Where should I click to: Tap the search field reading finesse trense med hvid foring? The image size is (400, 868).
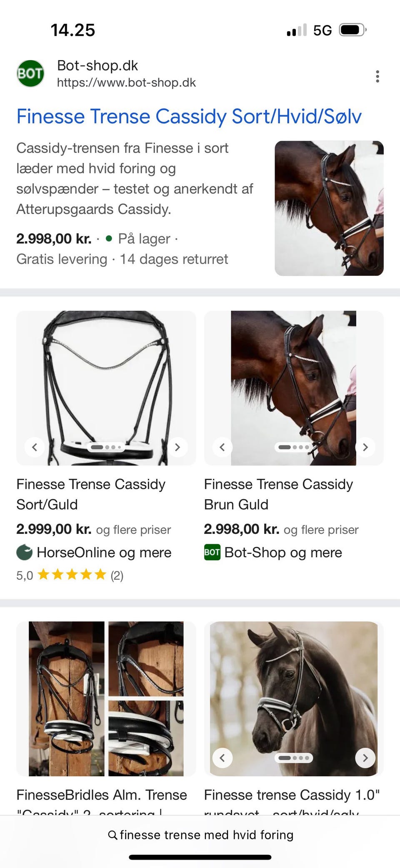tap(207, 835)
